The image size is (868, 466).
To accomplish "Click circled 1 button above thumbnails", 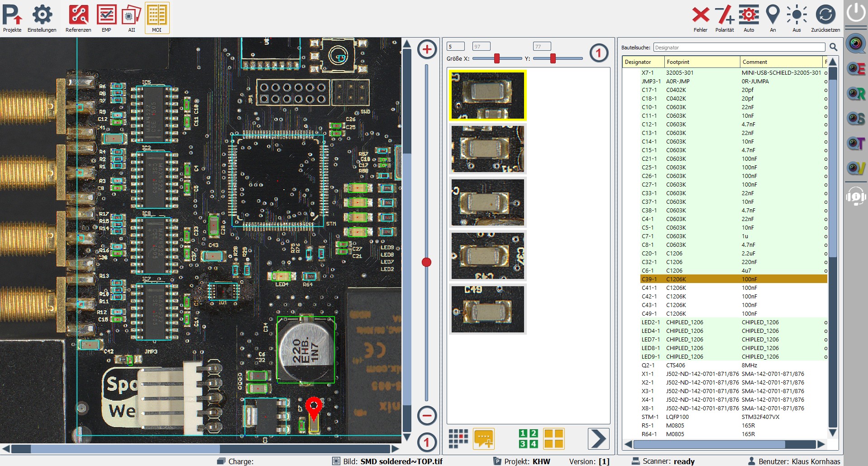I will point(599,53).
